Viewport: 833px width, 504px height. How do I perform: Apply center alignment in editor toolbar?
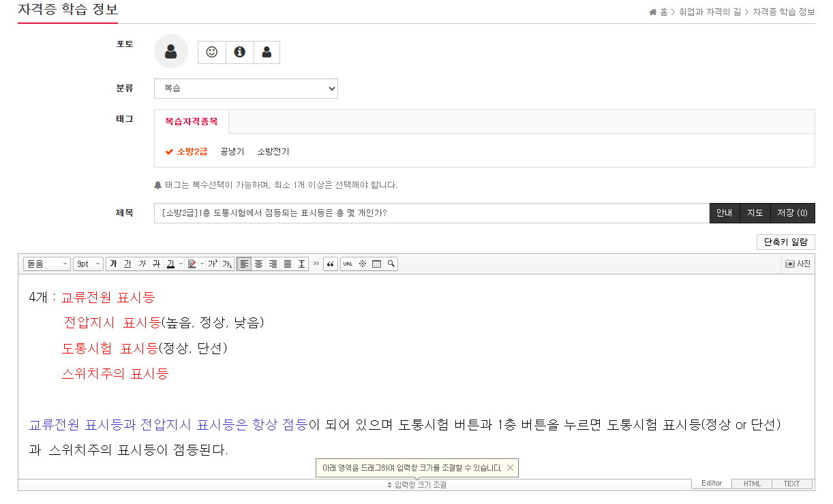258,264
